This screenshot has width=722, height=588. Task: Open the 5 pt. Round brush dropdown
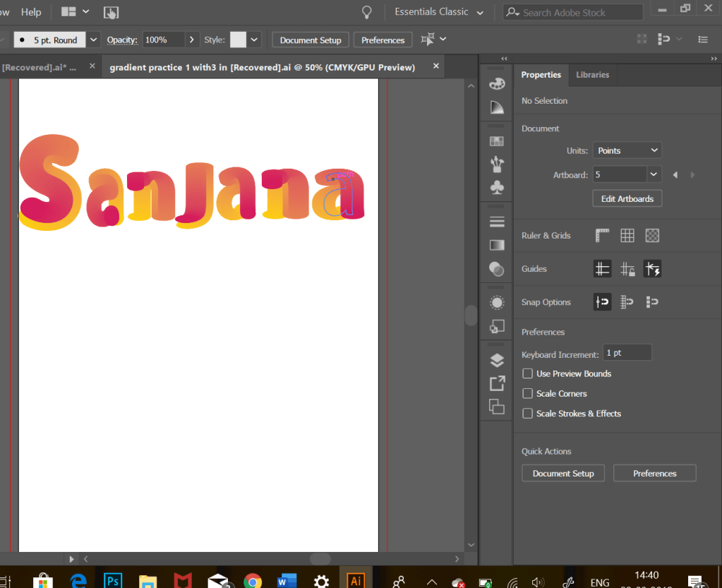pyautogui.click(x=93, y=40)
